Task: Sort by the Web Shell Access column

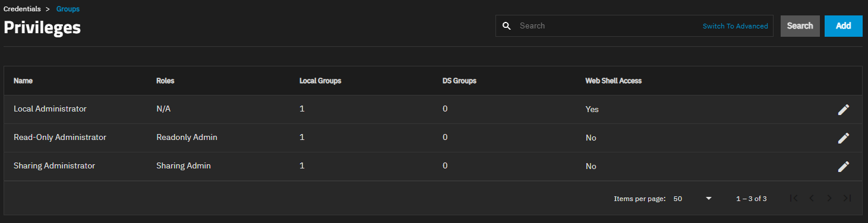Action: [x=613, y=81]
